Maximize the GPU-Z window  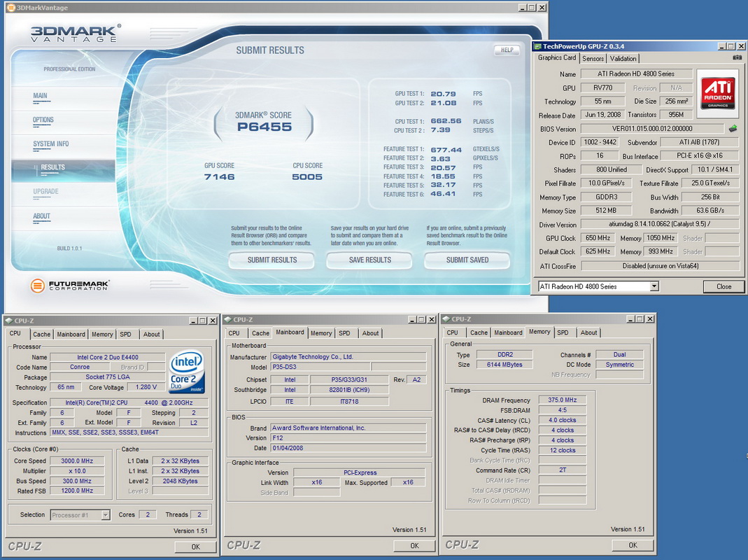click(731, 46)
